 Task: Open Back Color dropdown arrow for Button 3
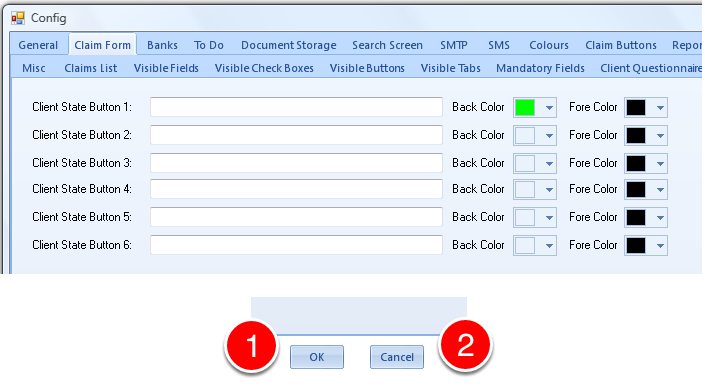[x=549, y=164]
